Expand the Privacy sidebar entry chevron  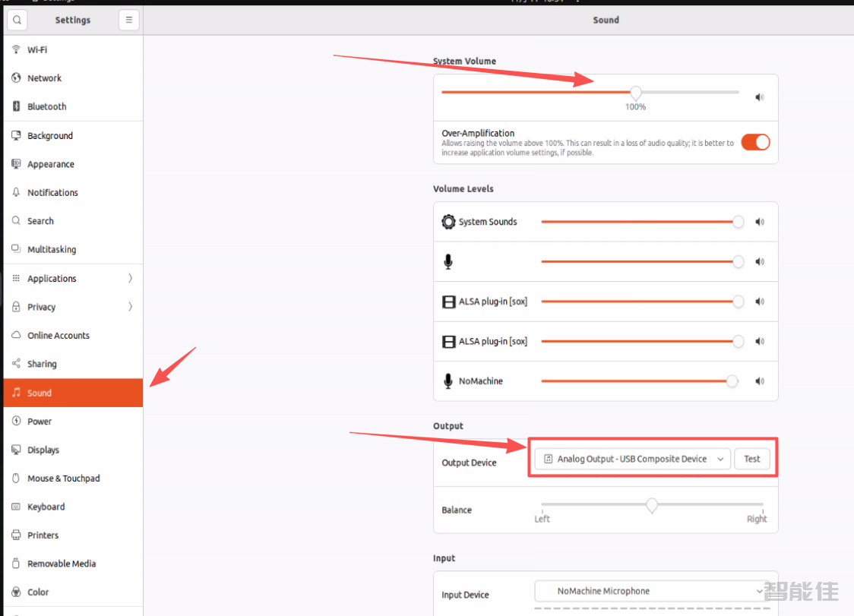click(130, 307)
